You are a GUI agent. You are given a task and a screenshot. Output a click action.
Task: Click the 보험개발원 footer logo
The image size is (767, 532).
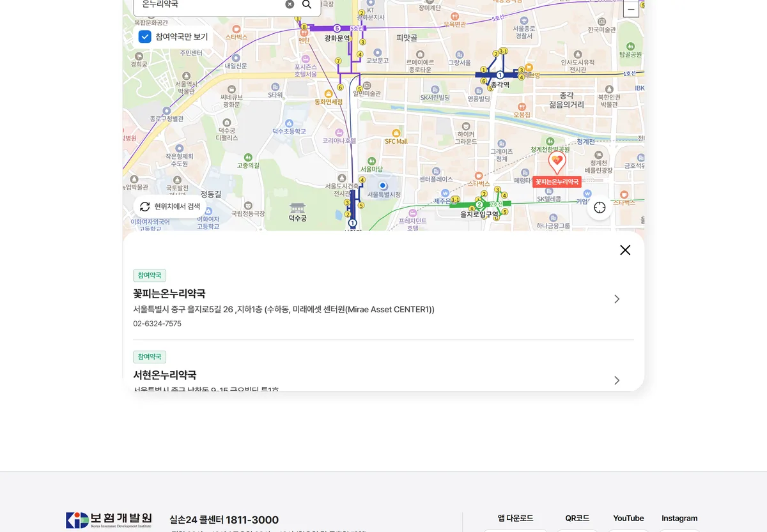point(109,520)
